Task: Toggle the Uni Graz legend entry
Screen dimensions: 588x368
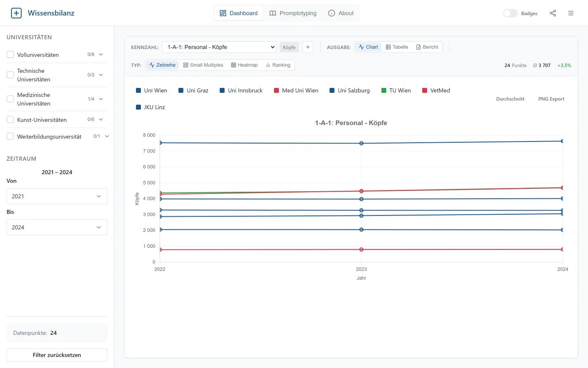Action: [x=194, y=90]
